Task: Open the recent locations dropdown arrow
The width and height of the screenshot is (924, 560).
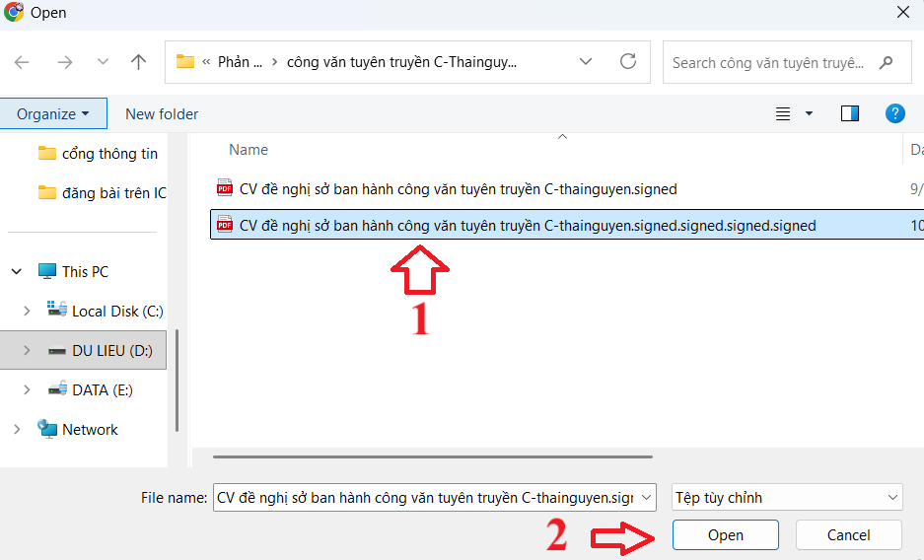Action: [103, 62]
